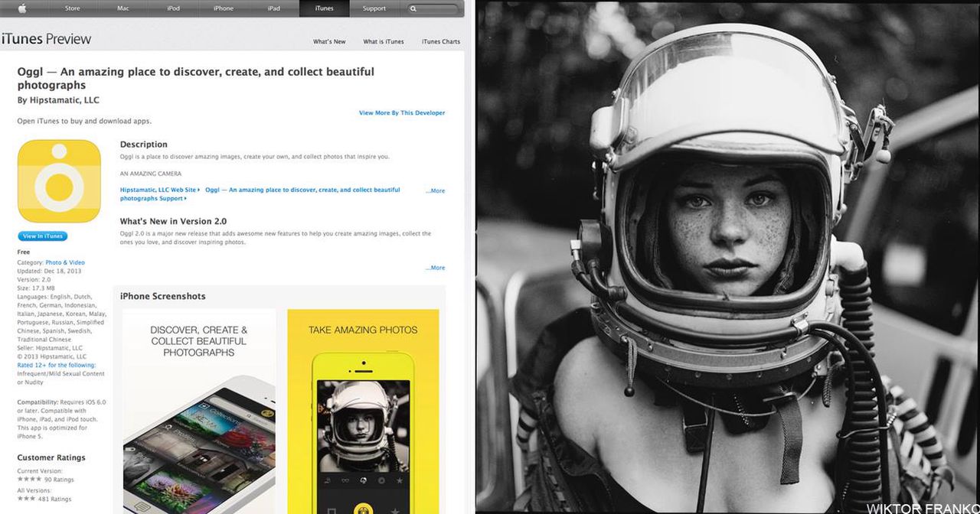Open the iTunes Charts link
The width and height of the screenshot is (980, 514).
tap(441, 41)
